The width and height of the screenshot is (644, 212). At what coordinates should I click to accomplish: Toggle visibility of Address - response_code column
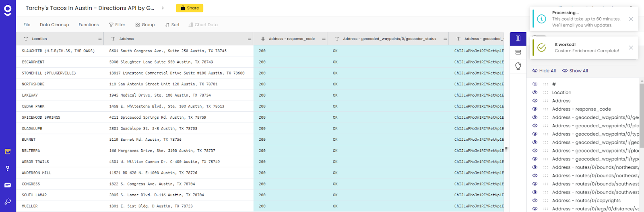click(x=535, y=109)
